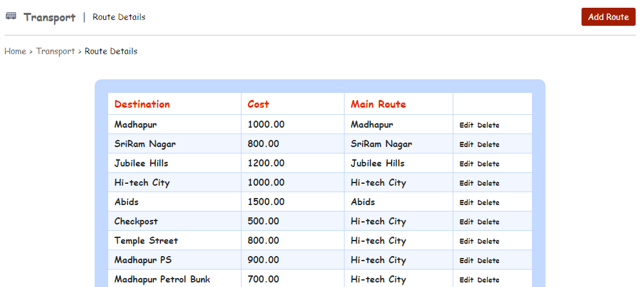Delete the Temple Street route
644x287 pixels.
point(488,241)
